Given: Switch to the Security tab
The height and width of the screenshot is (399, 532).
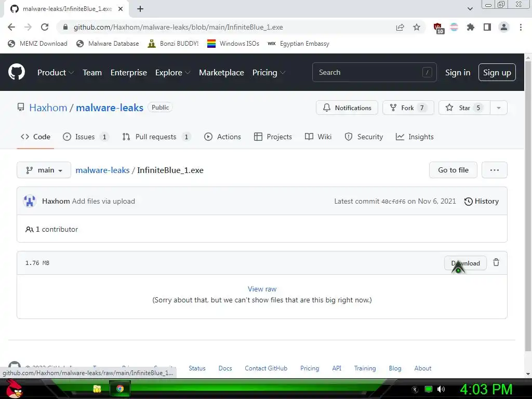Looking at the screenshot, I should pos(364,137).
